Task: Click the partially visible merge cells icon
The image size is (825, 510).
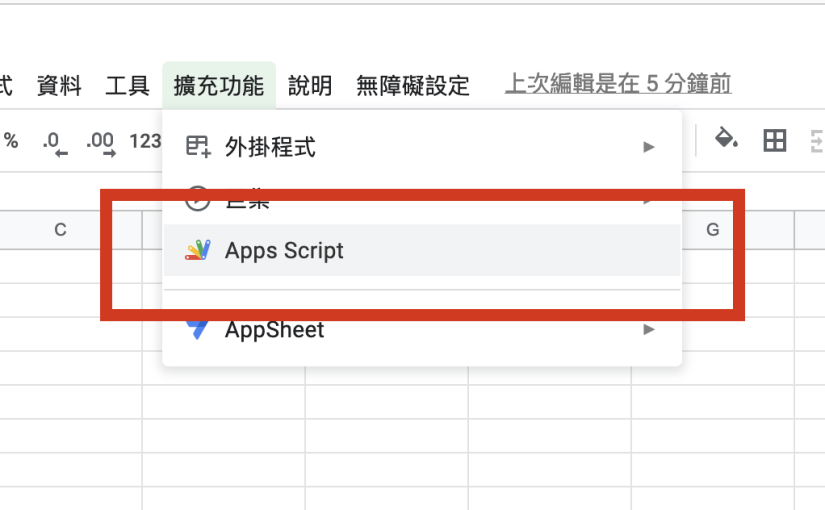Action: pyautogui.click(x=816, y=141)
